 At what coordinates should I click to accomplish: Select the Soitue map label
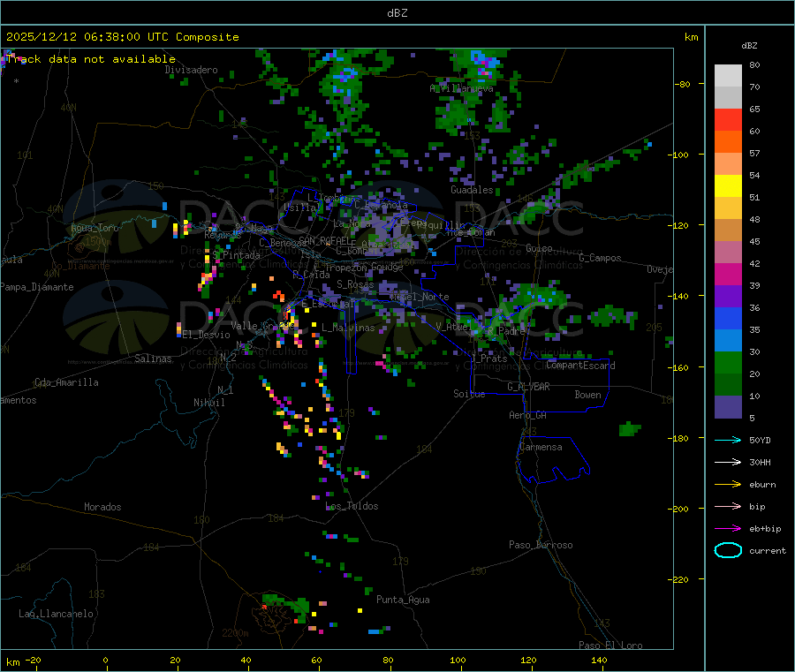(469, 394)
